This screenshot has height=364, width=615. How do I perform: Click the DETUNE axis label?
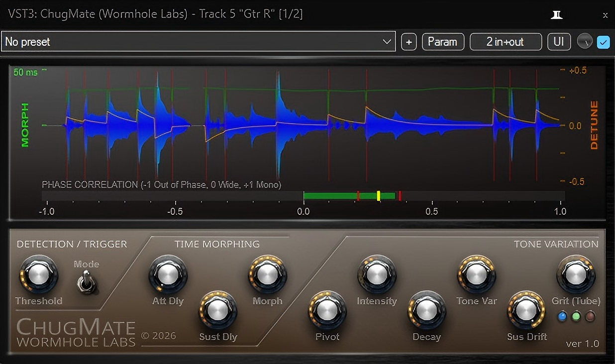coord(594,125)
